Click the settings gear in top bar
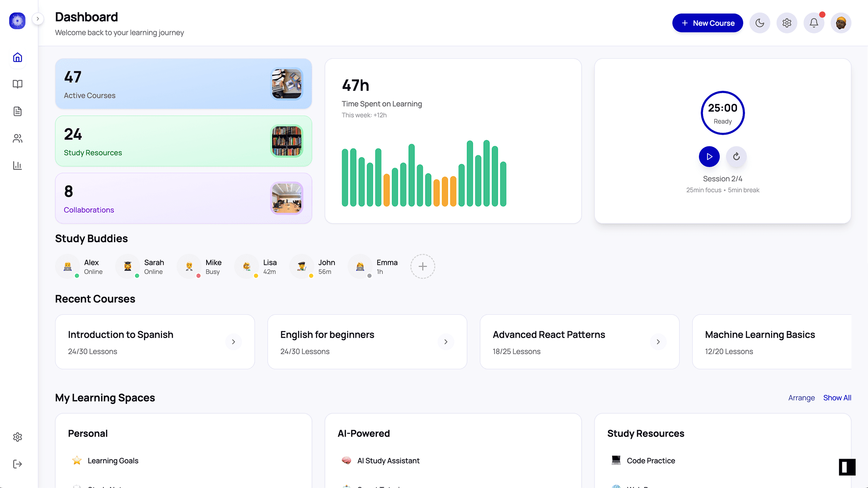The height and width of the screenshot is (488, 868). (x=787, y=23)
